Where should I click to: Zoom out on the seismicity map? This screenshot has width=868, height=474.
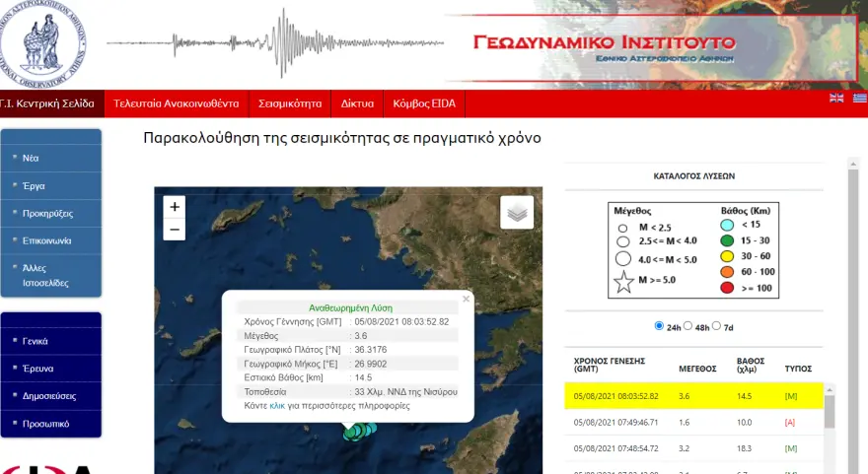tap(175, 230)
